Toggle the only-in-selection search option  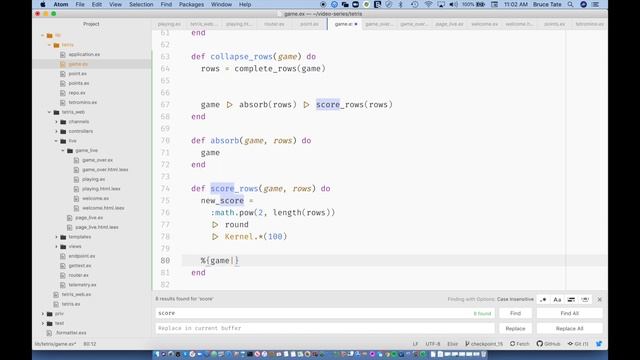pos(571,300)
